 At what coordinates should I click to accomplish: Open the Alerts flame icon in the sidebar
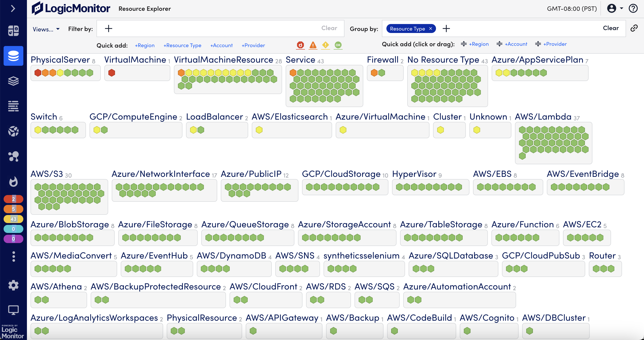click(13, 182)
